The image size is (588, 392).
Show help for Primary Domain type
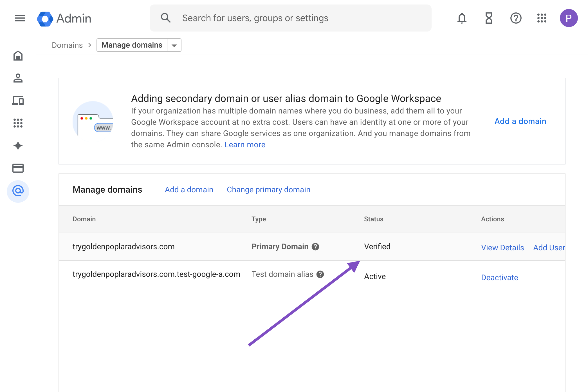coord(315,247)
